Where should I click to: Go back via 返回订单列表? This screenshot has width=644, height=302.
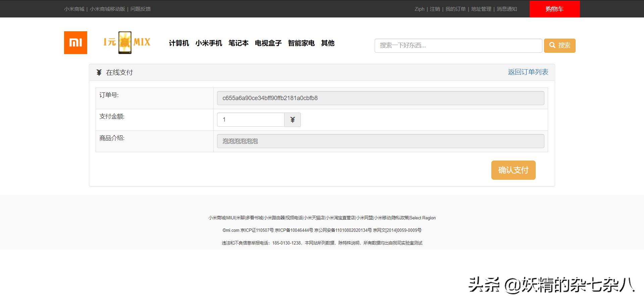coord(528,72)
